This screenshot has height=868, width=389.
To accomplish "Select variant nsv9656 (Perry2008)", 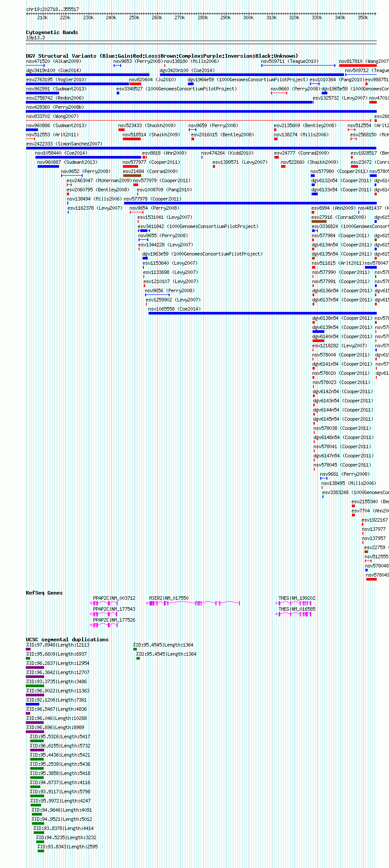I will pos(170,290).
